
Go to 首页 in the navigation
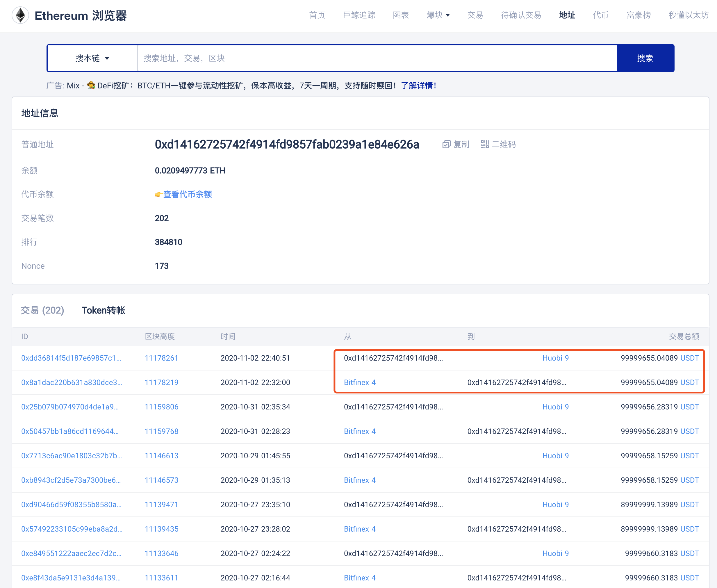pos(317,15)
